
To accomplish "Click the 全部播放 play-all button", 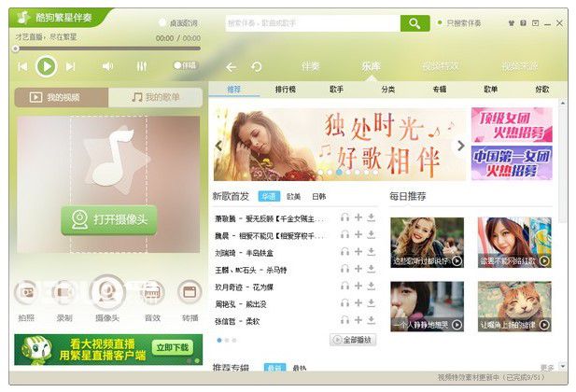I will click(353, 340).
